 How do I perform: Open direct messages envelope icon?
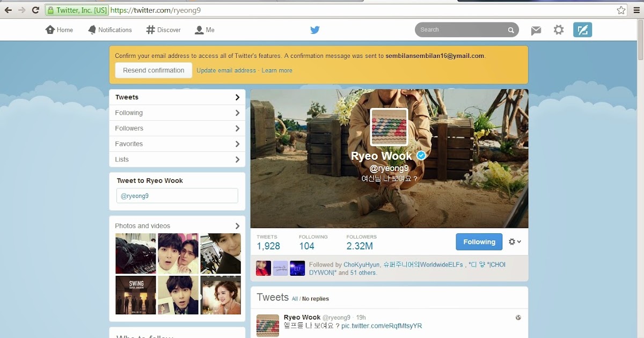(536, 31)
